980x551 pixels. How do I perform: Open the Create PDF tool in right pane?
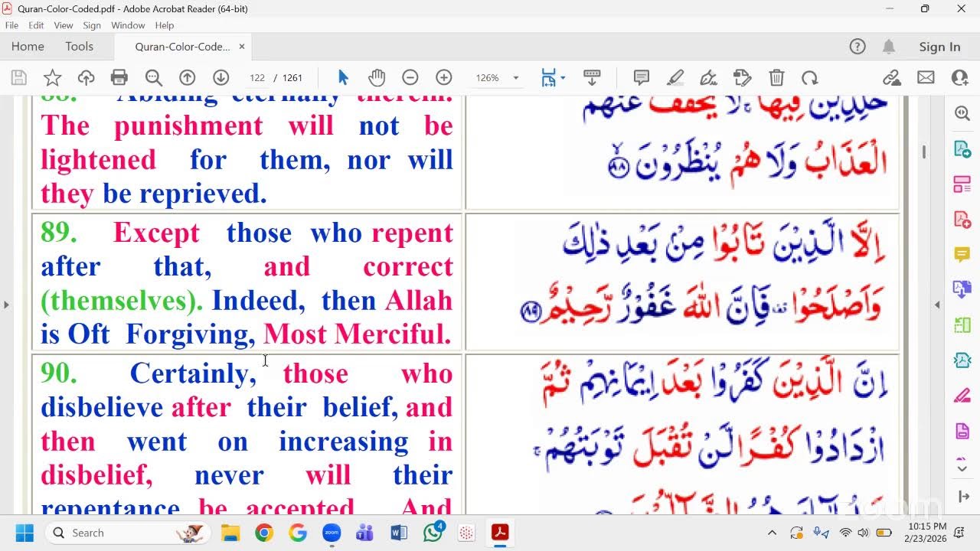click(x=962, y=219)
